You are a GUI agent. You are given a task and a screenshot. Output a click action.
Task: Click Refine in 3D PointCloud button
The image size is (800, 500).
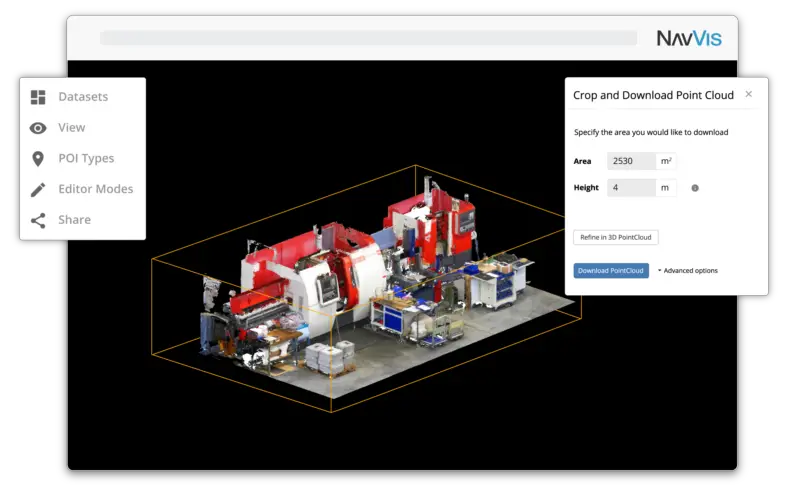616,237
